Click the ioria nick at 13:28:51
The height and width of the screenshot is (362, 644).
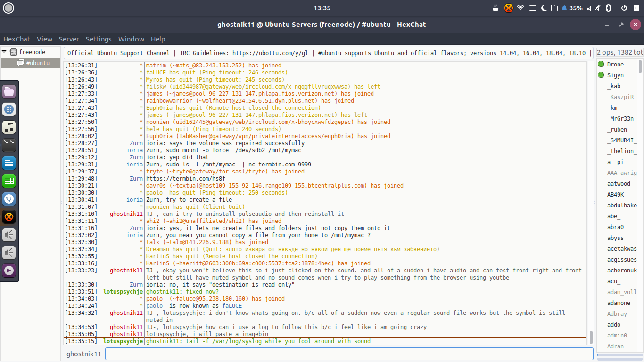134,150
